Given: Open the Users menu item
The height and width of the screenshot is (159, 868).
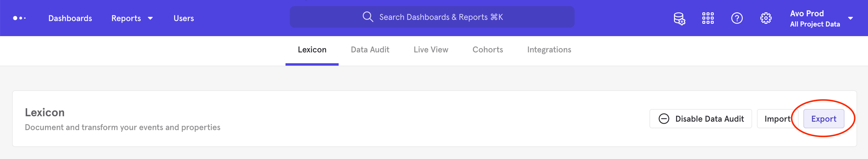Looking at the screenshot, I should [183, 18].
